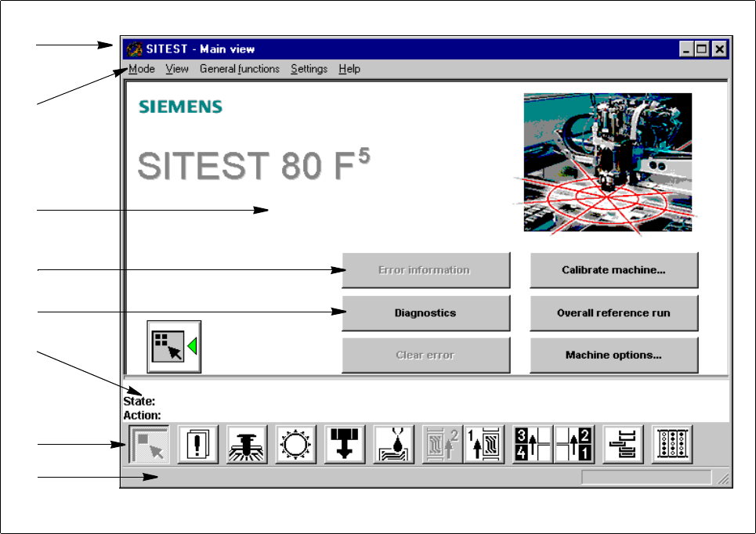Open the Settings menu
This screenshot has width=756, height=534.
[x=309, y=69]
